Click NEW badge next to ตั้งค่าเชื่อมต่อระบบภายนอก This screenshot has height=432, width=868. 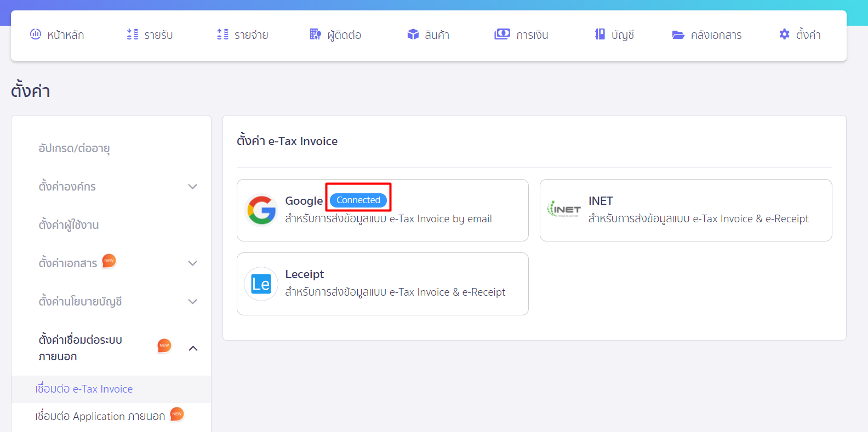(164, 345)
